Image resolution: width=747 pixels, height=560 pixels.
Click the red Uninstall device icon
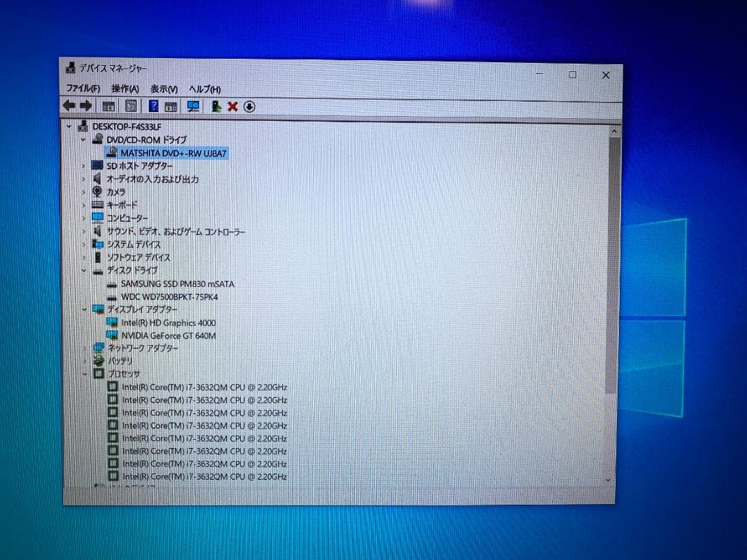tap(234, 106)
